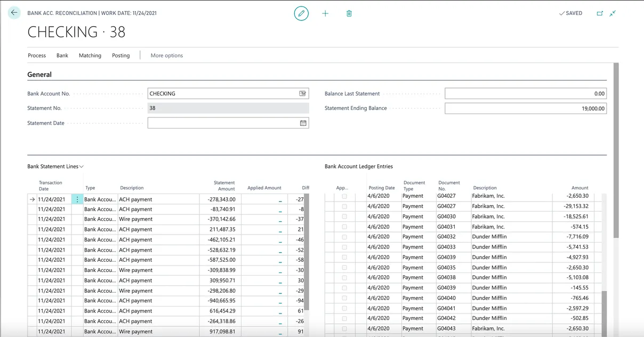Select ledger amount -145.55
Screen dimensions: 644x337
(579, 288)
